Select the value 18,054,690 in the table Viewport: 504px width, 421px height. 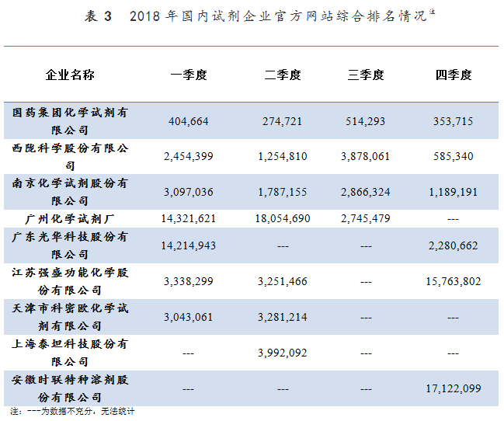(283, 219)
